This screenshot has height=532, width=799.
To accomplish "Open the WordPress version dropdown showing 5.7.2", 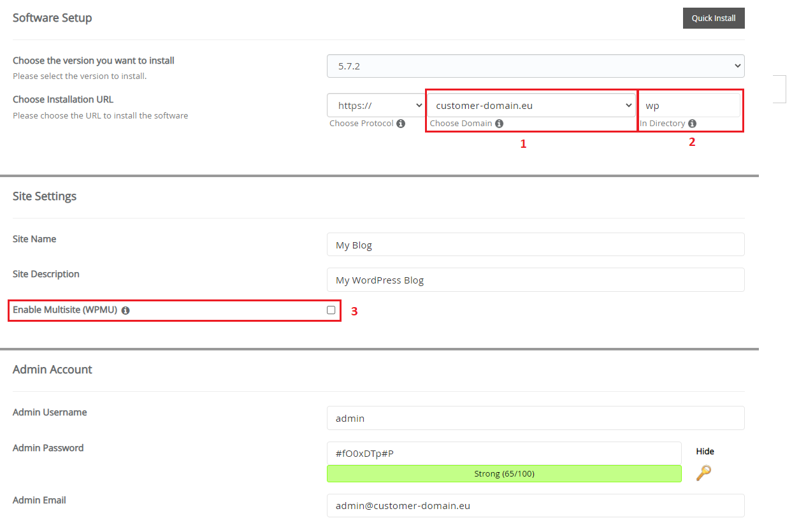I will point(535,66).
